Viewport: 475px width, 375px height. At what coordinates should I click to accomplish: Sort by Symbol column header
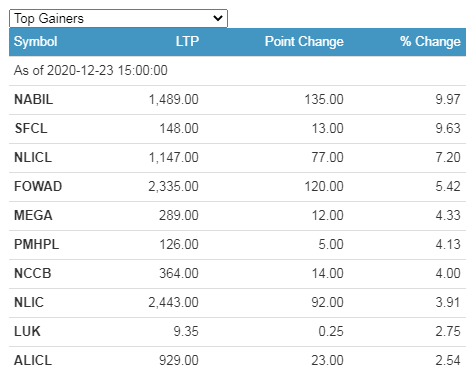click(35, 42)
